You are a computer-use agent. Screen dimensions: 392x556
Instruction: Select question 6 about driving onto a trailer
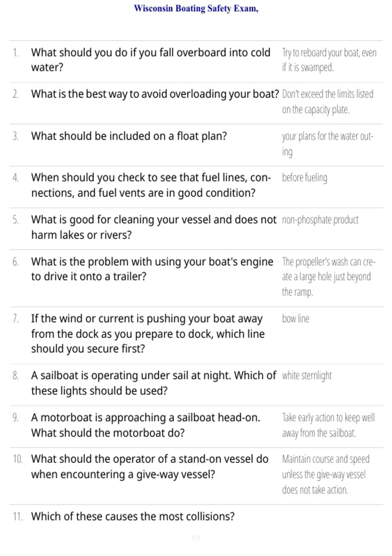(x=152, y=269)
